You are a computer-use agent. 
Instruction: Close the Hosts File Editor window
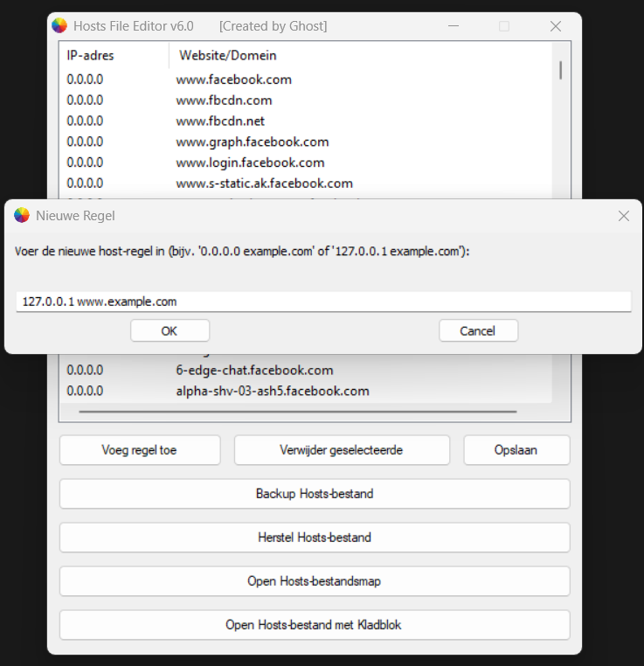[x=555, y=26]
